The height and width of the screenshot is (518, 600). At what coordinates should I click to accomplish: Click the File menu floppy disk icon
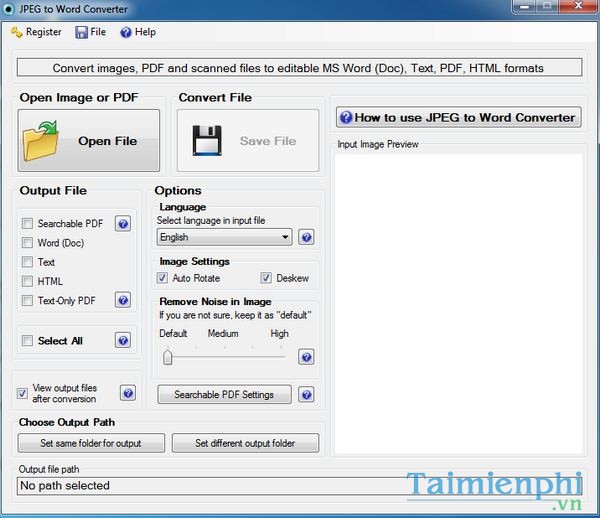(x=82, y=33)
